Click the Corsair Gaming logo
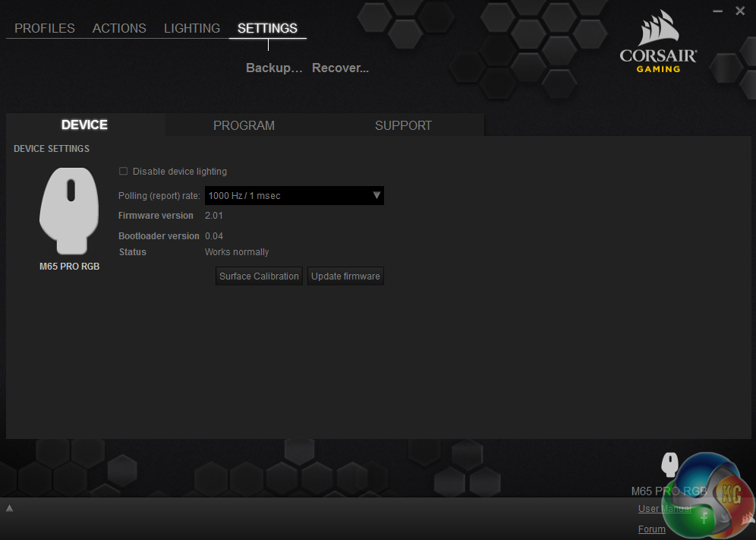 (x=659, y=42)
